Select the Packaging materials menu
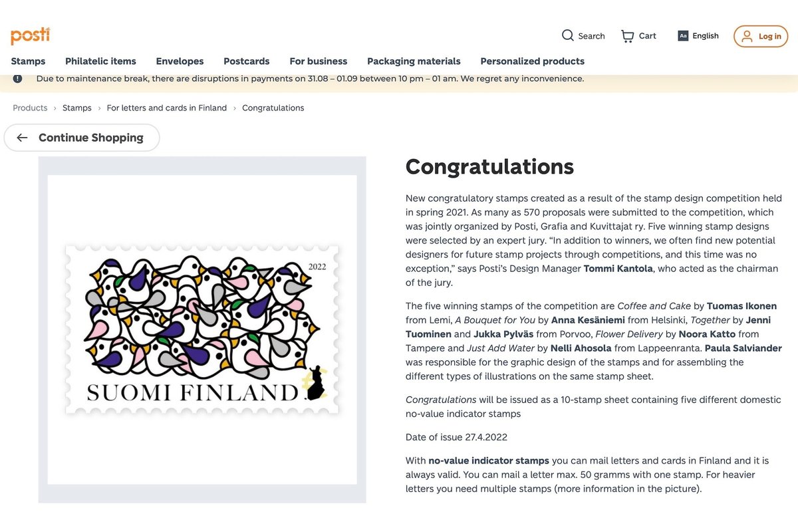798x532 pixels. point(414,61)
